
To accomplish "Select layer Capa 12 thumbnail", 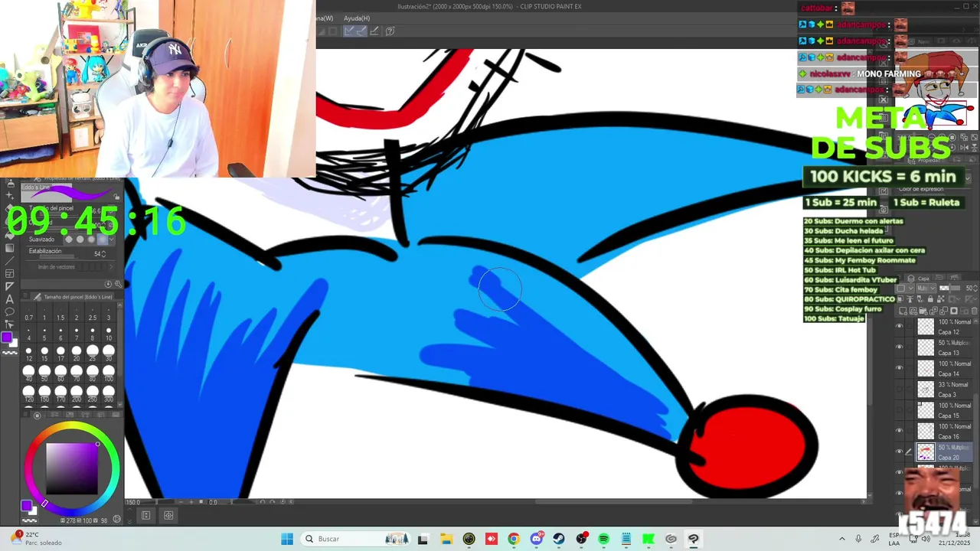I will (926, 327).
